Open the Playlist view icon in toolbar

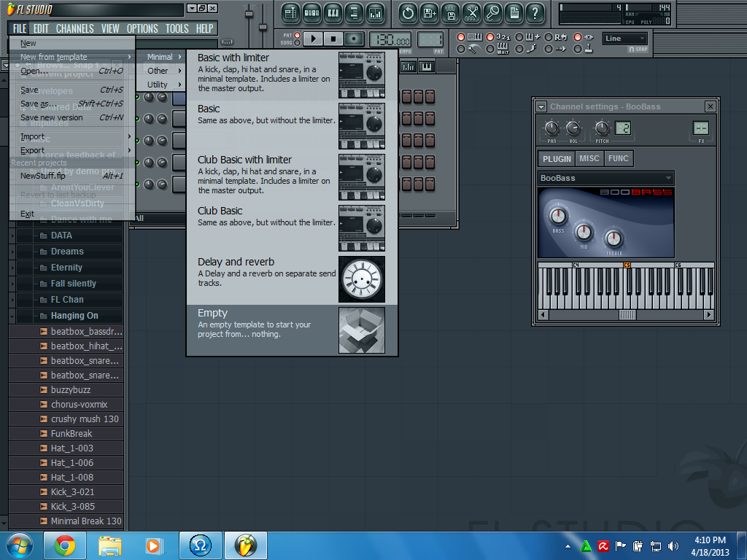(290, 13)
